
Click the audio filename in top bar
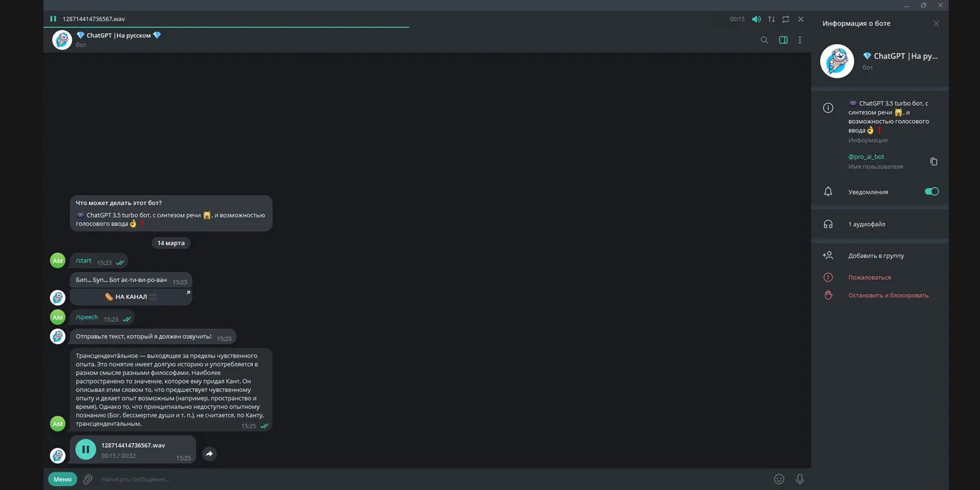click(94, 19)
